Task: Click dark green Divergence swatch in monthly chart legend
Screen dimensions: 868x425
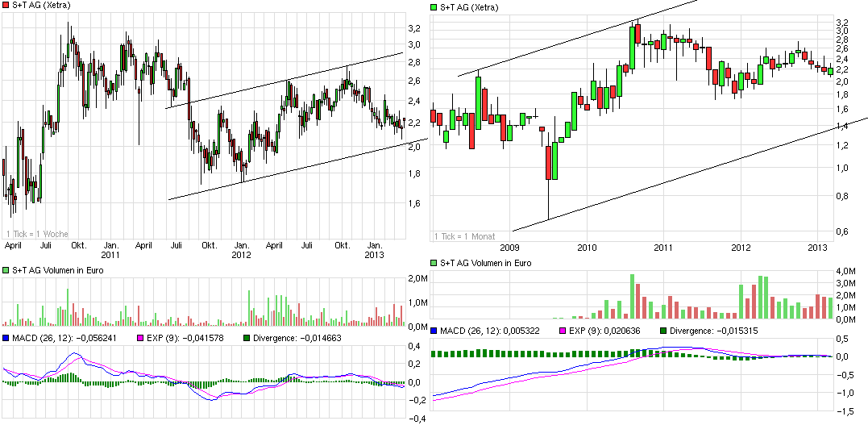Action: pos(664,331)
